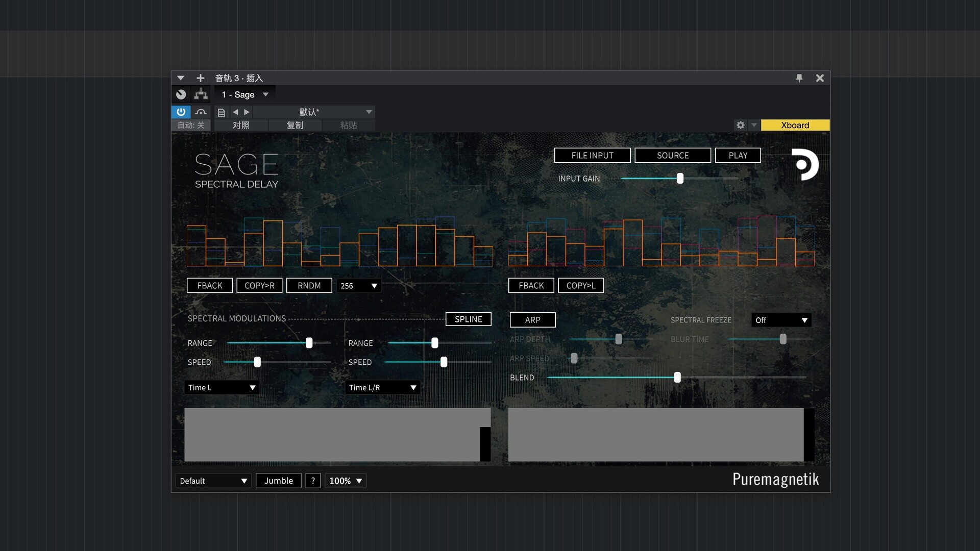
Task: Adjust the BLUR TIME slider handle
Action: (783, 339)
